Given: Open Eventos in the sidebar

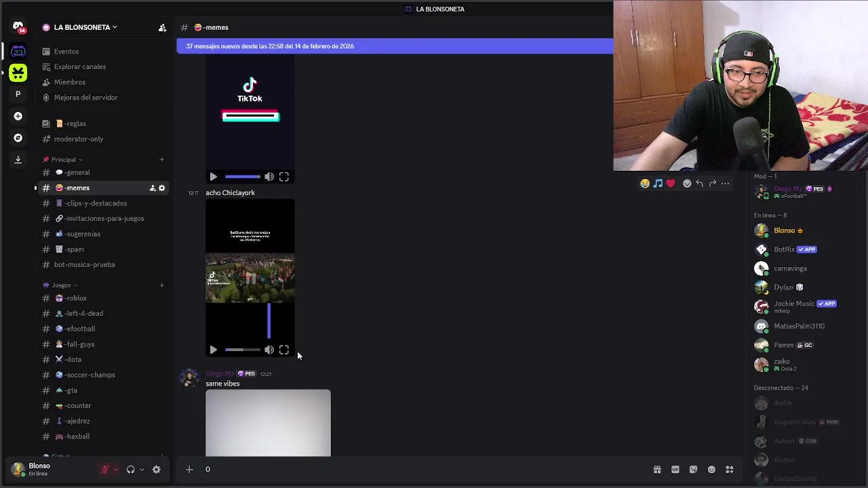Looking at the screenshot, I should point(66,52).
